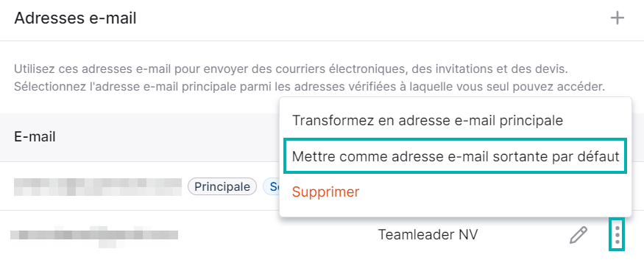Screen dimensions: 644x274
Task: Click the Teamleader NV company label
Action: click(x=428, y=235)
